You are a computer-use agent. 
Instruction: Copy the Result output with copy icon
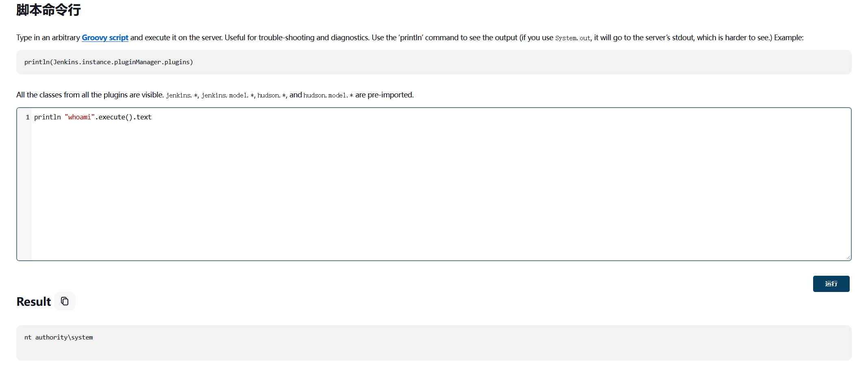tap(65, 301)
